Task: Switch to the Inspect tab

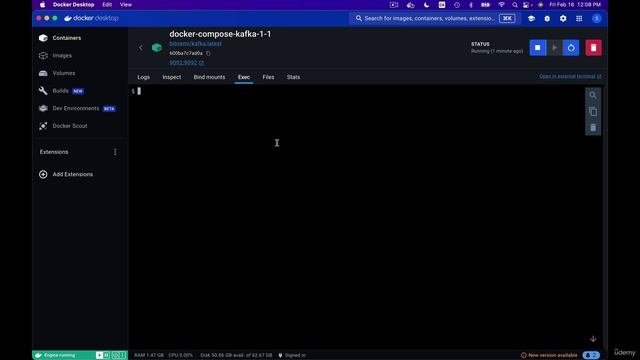Action: (x=171, y=77)
